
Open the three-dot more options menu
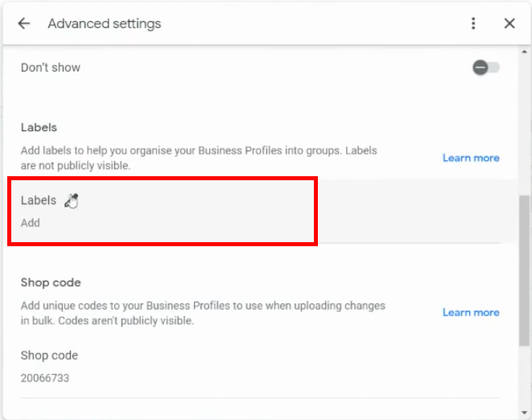473,23
